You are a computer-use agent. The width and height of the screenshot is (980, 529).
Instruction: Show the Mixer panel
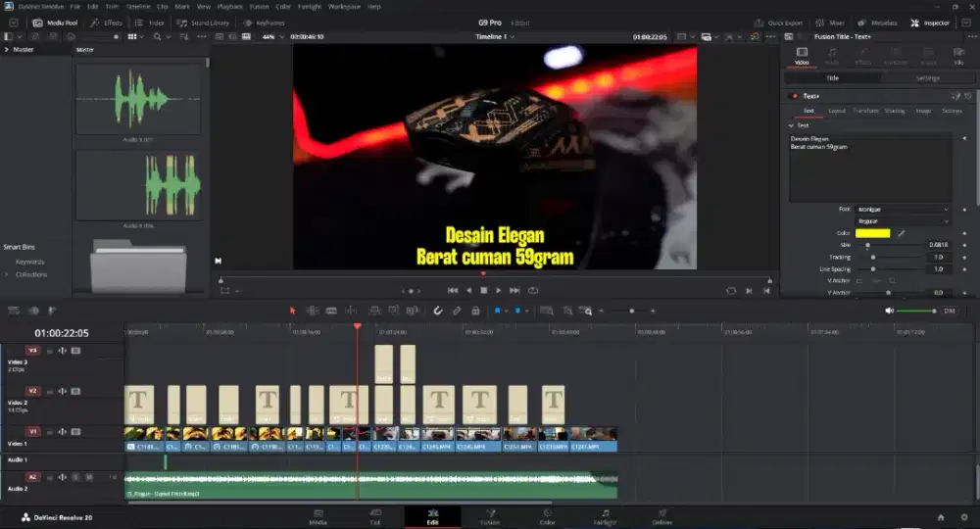(830, 23)
